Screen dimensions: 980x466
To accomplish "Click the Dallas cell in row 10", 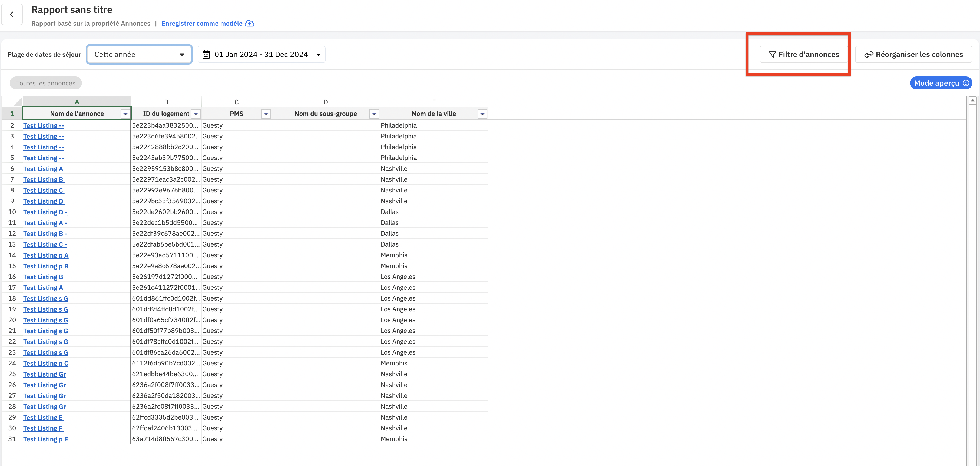I will 434,212.
